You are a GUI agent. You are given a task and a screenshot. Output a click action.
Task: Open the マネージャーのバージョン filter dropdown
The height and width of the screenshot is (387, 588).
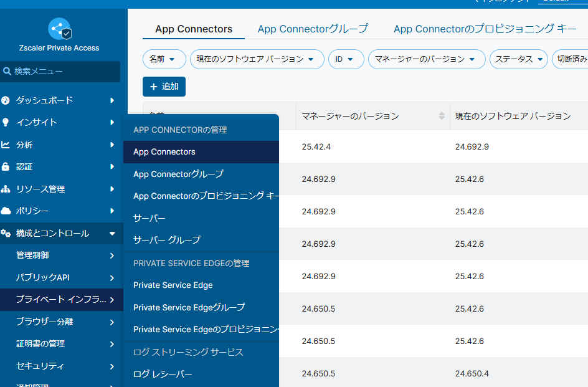tap(427, 59)
